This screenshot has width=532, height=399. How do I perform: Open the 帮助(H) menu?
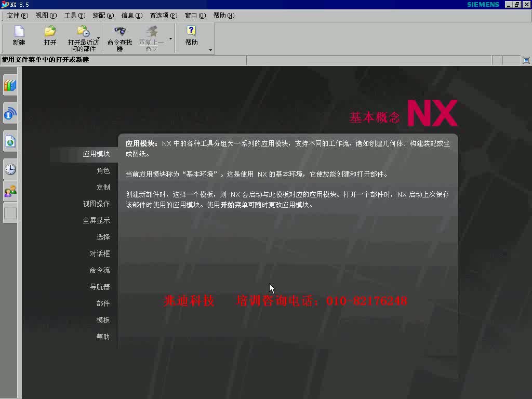223,16
